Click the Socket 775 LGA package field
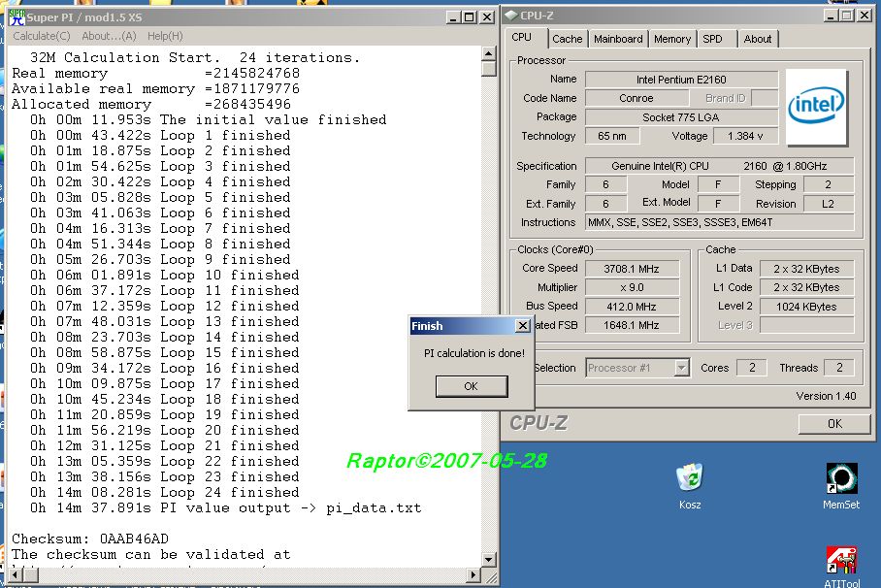 coord(681,117)
